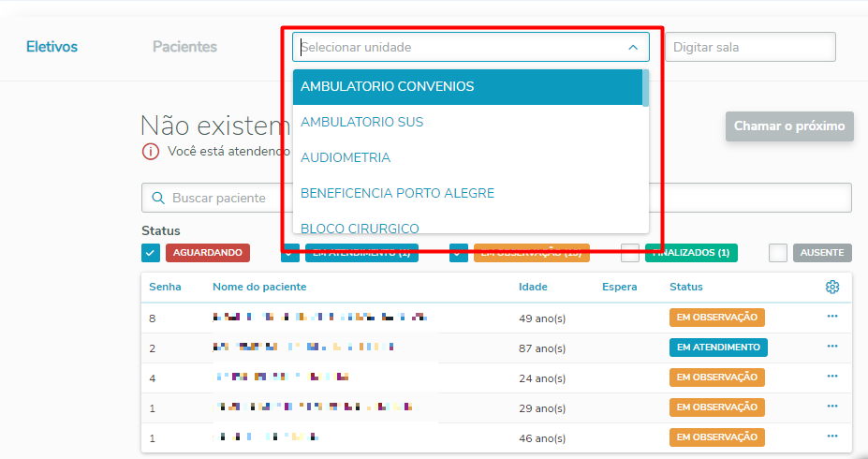Toggle the EM ATENDIMENTO checkbox
Screen dimensions: 868x459
290,253
